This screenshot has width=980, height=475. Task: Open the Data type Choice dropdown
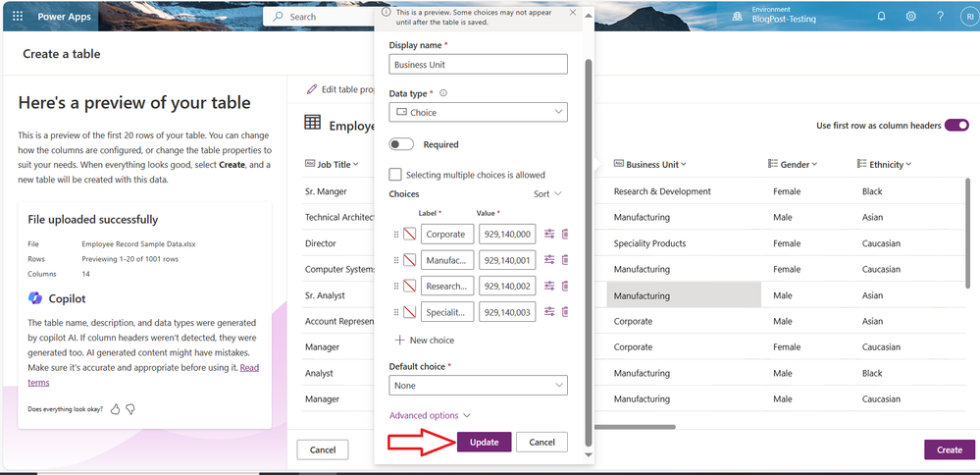478,113
